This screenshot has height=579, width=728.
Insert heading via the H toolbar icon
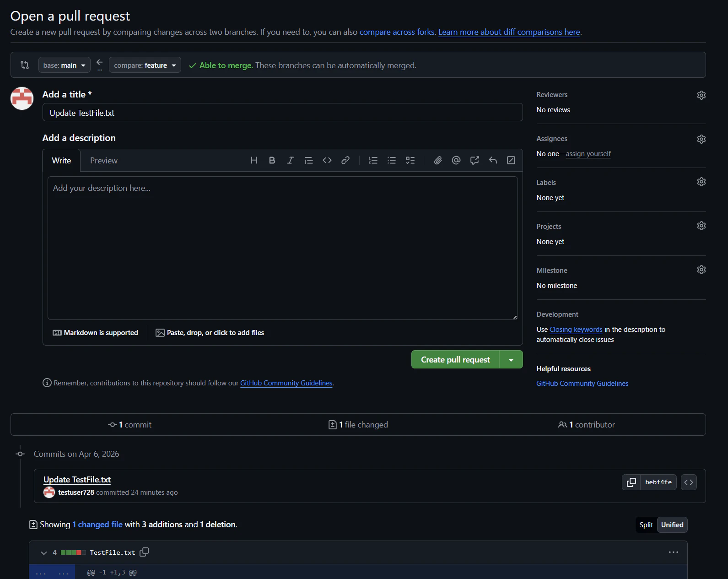click(254, 160)
